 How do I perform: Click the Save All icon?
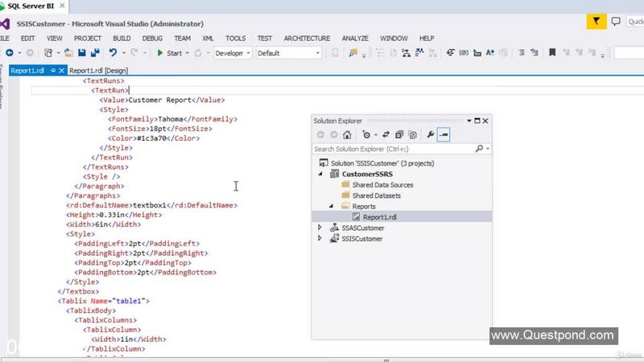[95, 53]
